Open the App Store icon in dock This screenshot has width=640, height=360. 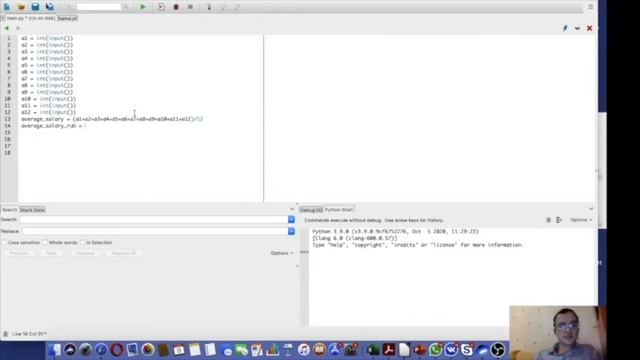click(x=335, y=350)
